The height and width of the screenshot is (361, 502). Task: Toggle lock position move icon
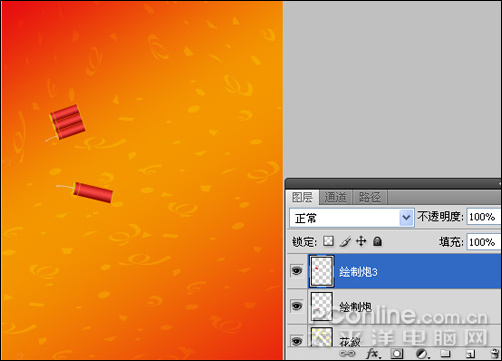coord(361,241)
